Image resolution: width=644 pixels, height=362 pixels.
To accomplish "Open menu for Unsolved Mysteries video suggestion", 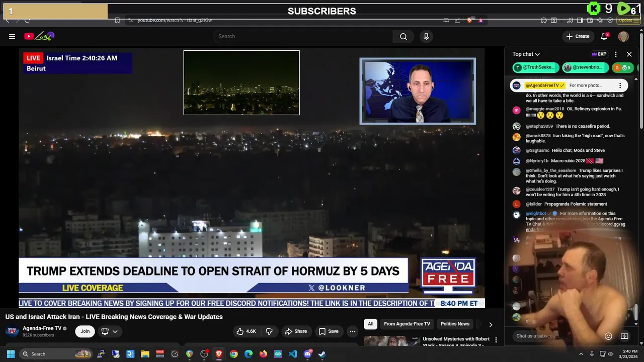I will click(x=496, y=340).
